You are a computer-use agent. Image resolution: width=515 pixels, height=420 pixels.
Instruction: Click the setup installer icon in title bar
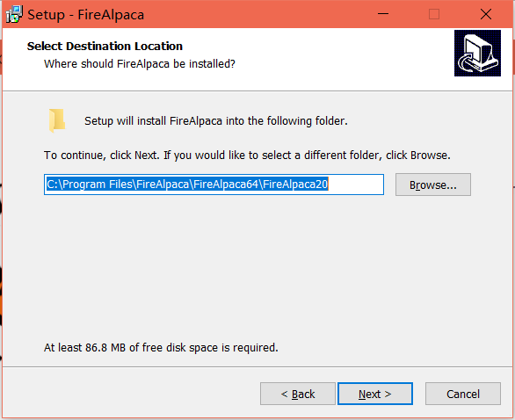point(14,14)
